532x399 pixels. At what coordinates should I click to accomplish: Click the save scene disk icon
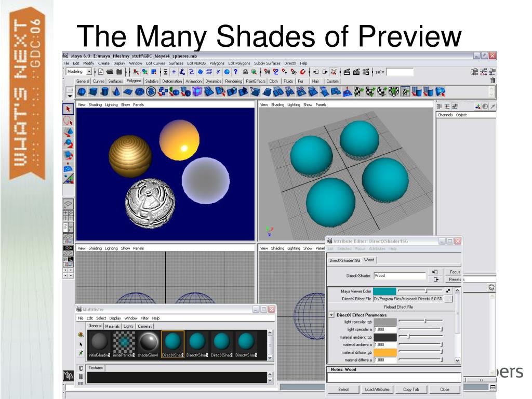click(x=119, y=72)
